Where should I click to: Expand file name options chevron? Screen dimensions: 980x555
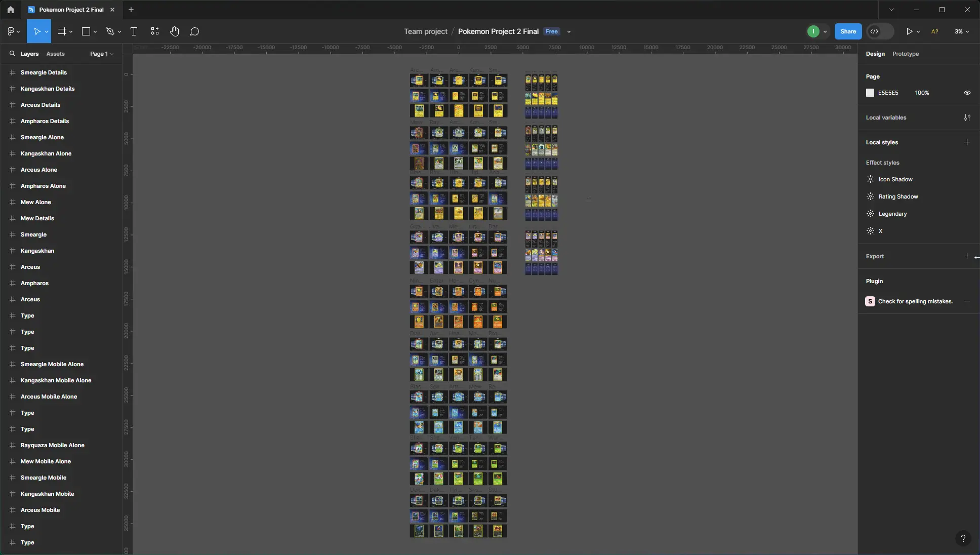pyautogui.click(x=569, y=31)
